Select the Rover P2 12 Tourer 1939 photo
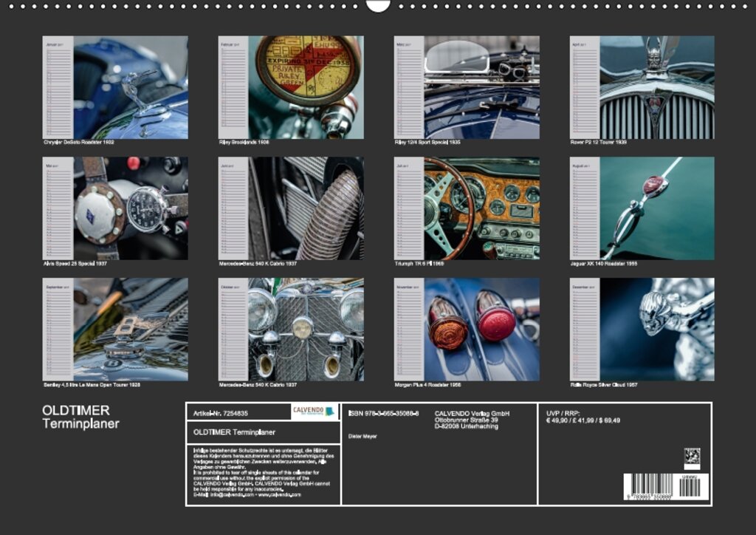756x535 pixels. click(642, 87)
